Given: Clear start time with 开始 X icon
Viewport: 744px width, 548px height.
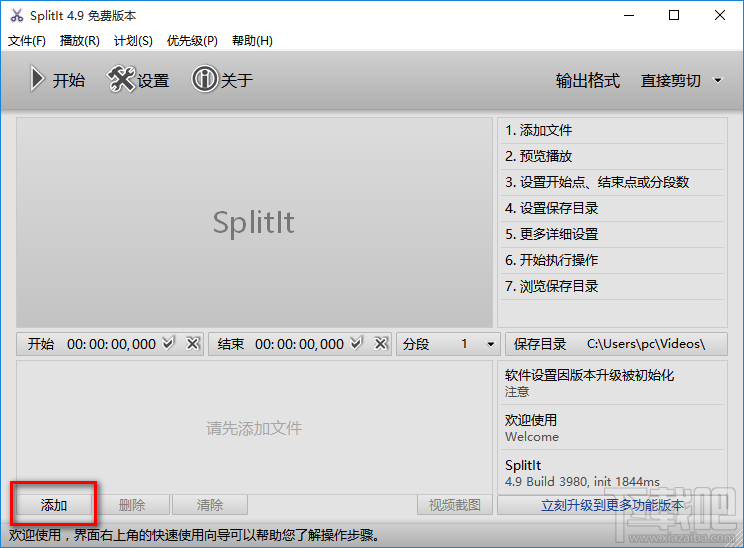Looking at the screenshot, I should pyautogui.click(x=193, y=343).
